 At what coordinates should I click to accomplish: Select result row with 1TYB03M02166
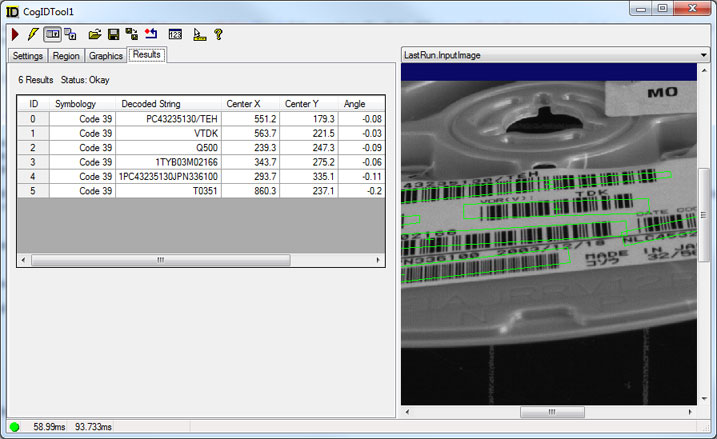tap(200, 162)
